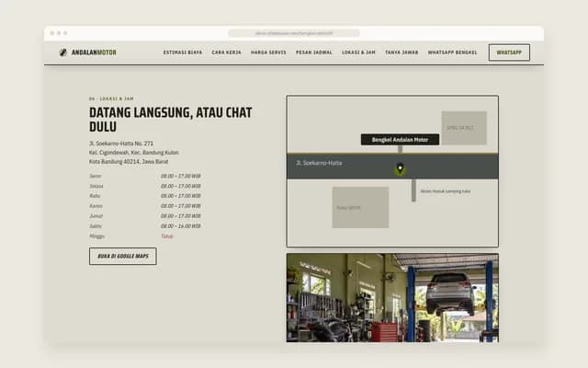Click the green map pin marker
Image resolution: width=588 pixels, height=368 pixels.
point(401,169)
